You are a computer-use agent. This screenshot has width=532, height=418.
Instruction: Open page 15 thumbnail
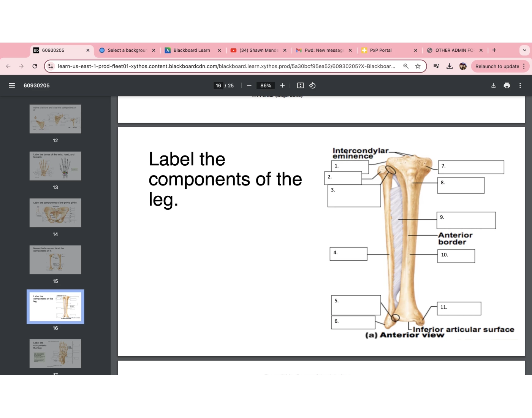click(x=55, y=260)
